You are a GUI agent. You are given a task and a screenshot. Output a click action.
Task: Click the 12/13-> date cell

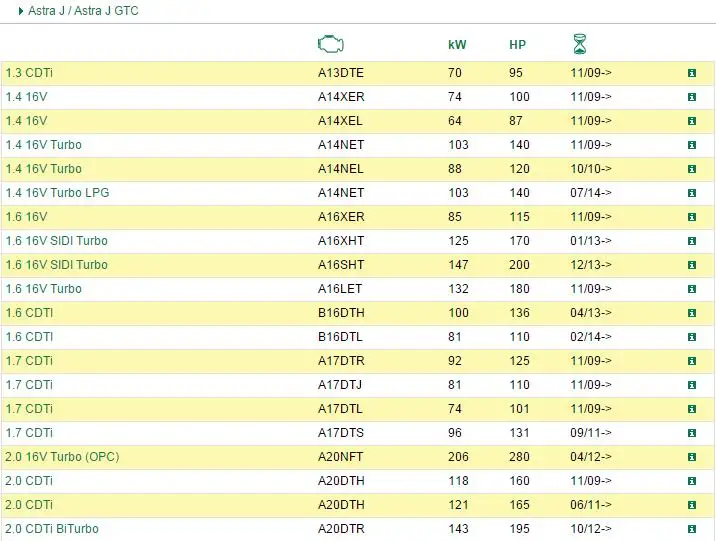click(x=590, y=265)
